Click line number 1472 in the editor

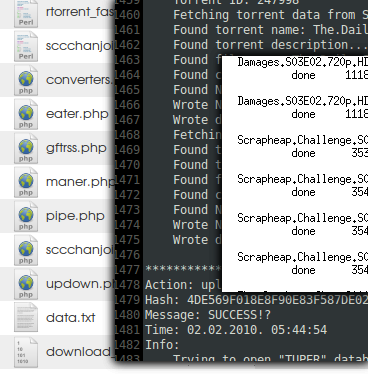tap(127, 195)
